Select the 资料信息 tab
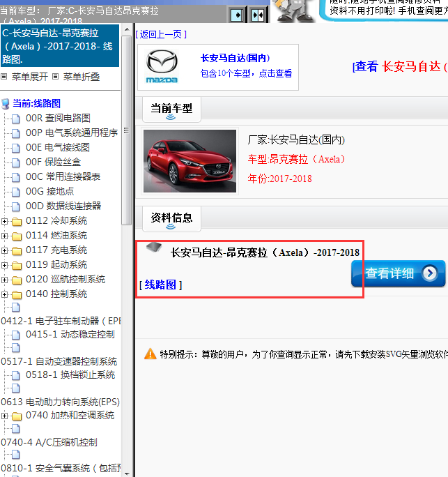The height and width of the screenshot is (477, 448). pyautogui.click(x=171, y=219)
